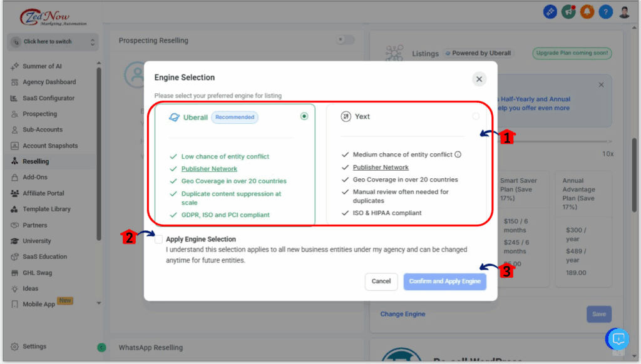Viewport: 641px width, 364px height.
Task: Click the Save button in Listings
Action: [599, 314]
